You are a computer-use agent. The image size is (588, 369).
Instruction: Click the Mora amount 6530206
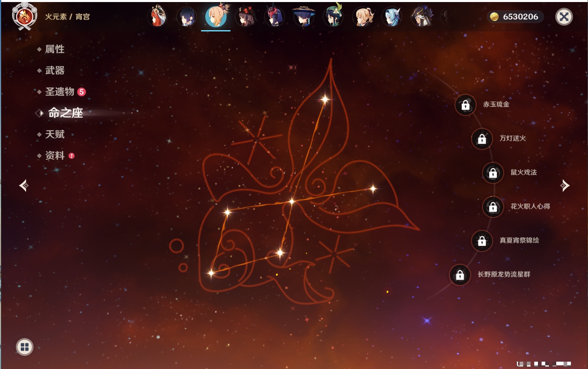tap(520, 17)
